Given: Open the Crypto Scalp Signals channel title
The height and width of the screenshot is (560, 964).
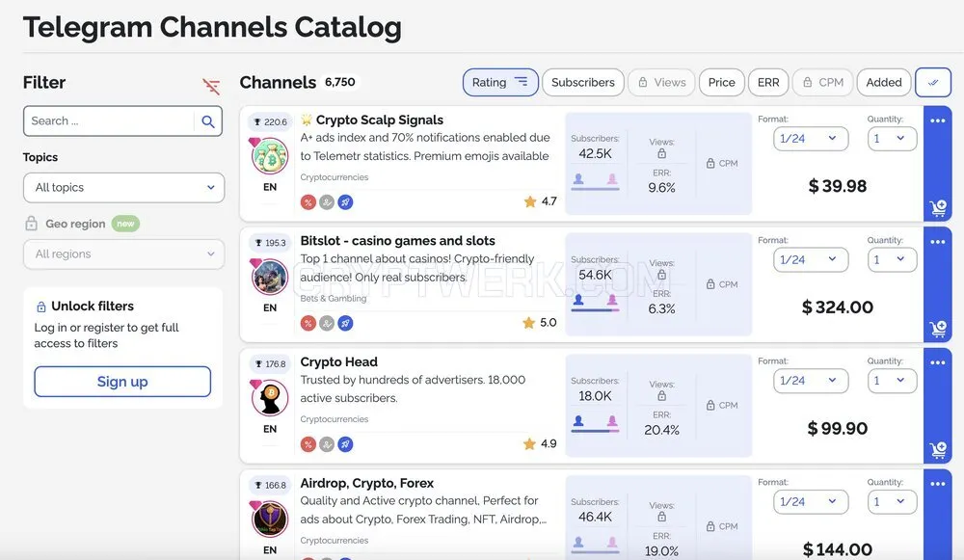Looking at the screenshot, I should click(379, 120).
